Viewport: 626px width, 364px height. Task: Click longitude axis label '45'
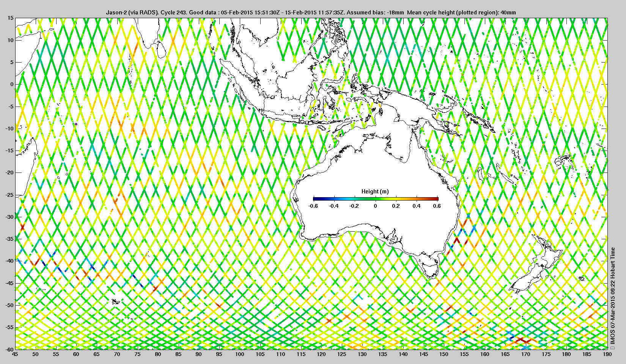(x=15, y=355)
